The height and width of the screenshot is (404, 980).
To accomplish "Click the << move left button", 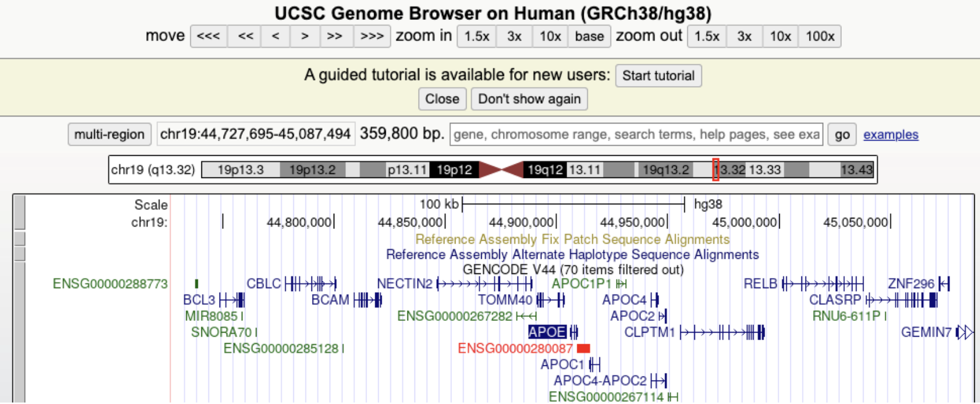I will pyautogui.click(x=245, y=36).
